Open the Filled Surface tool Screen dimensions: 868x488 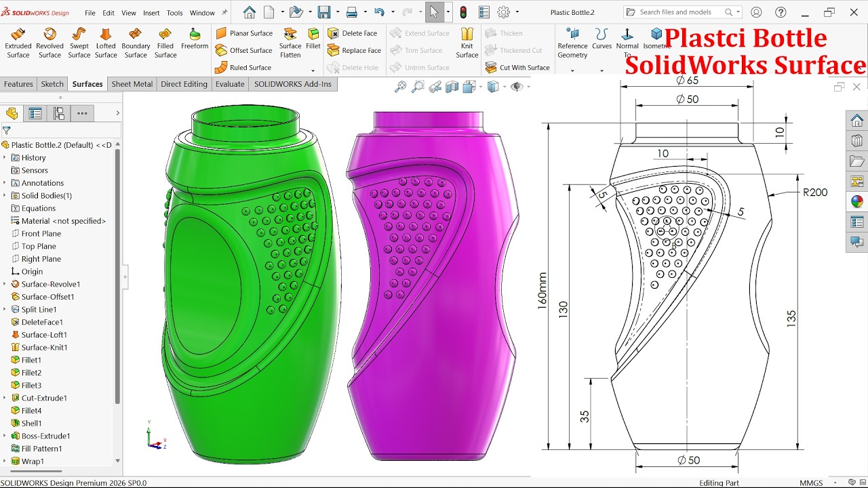(x=165, y=43)
